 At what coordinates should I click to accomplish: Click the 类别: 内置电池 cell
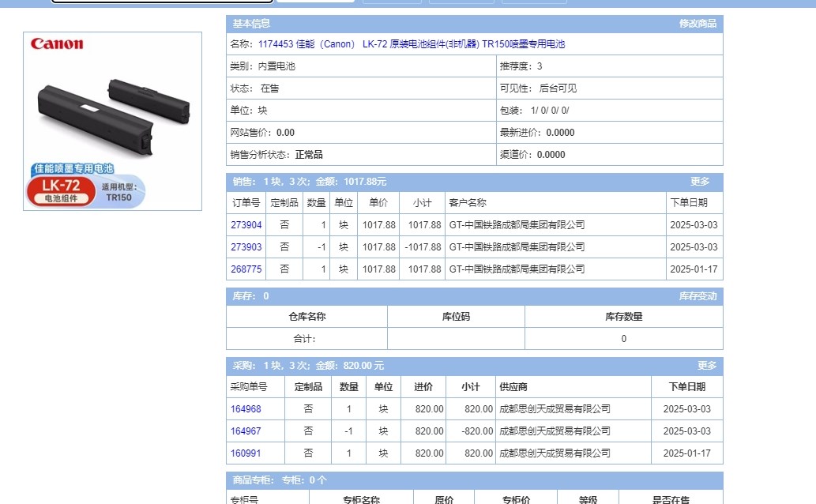[x=361, y=66]
